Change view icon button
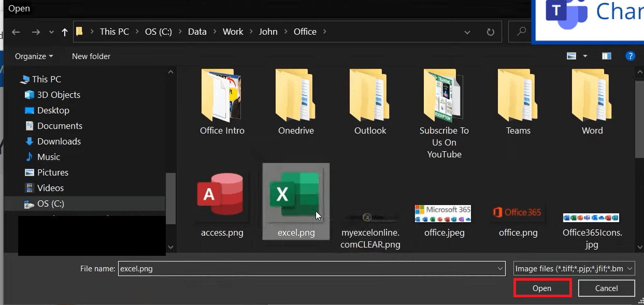The width and height of the screenshot is (644, 305). click(572, 56)
